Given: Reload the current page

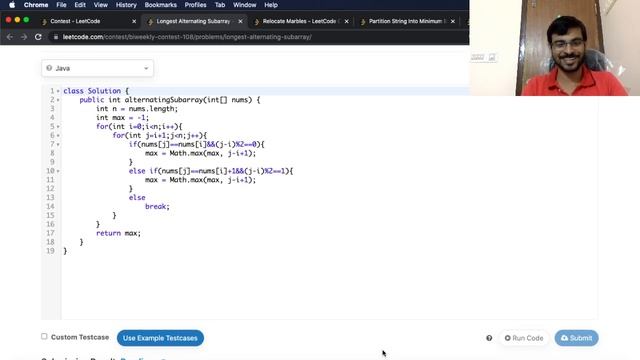Looking at the screenshot, I should [x=38, y=37].
